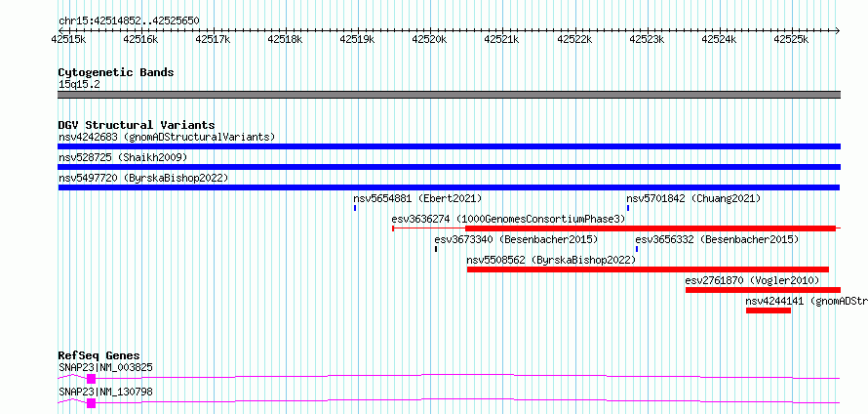The height and width of the screenshot is (414, 868).
Task: Click small blue marker below nsv5654881
Action: click(x=355, y=208)
